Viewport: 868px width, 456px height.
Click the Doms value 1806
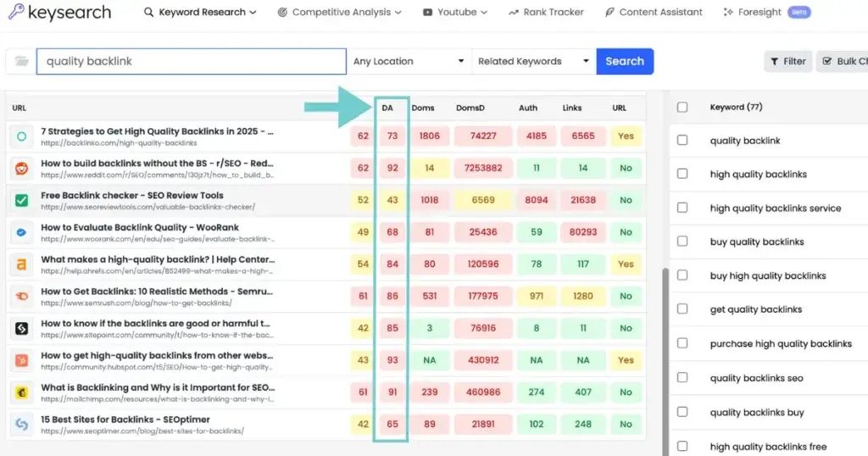tap(430, 136)
